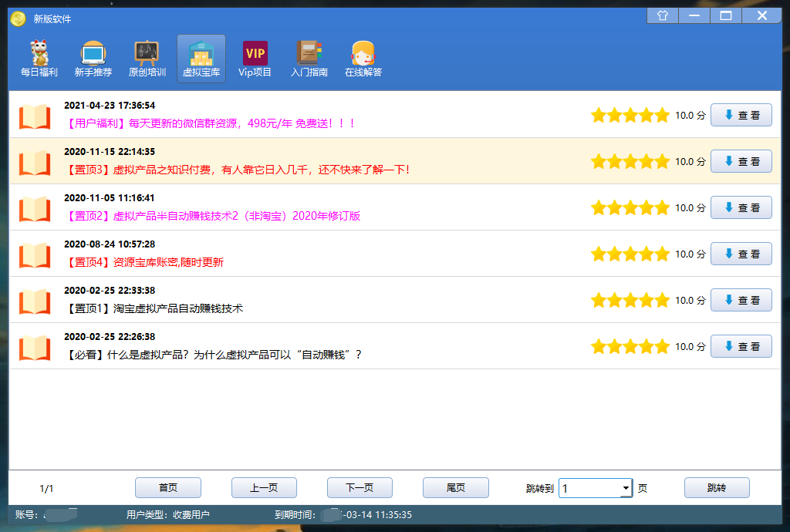Viewport: 790px width, 532px height.
Task: Click book icon of 用户福利 entry
Action: tap(35, 116)
